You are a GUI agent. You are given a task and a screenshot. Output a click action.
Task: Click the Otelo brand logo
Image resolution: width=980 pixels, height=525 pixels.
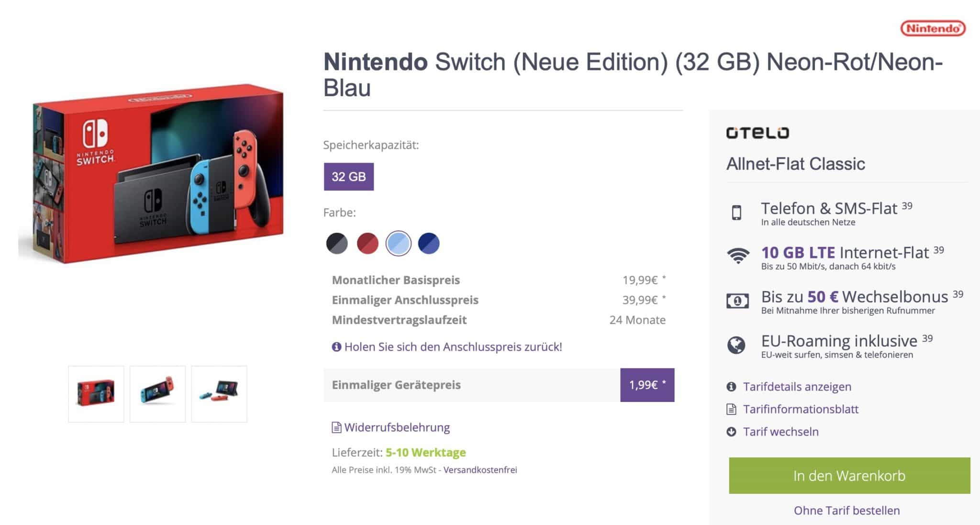(757, 133)
